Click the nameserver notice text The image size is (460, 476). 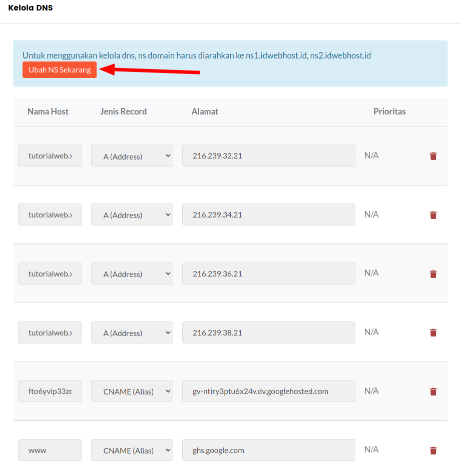(x=197, y=55)
